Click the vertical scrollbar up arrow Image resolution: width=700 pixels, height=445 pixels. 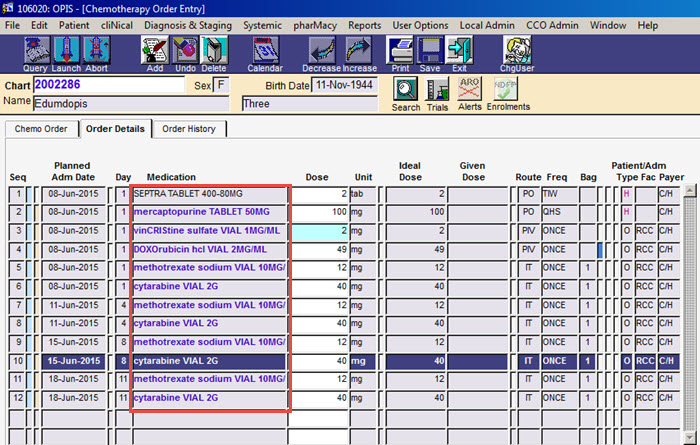690,191
